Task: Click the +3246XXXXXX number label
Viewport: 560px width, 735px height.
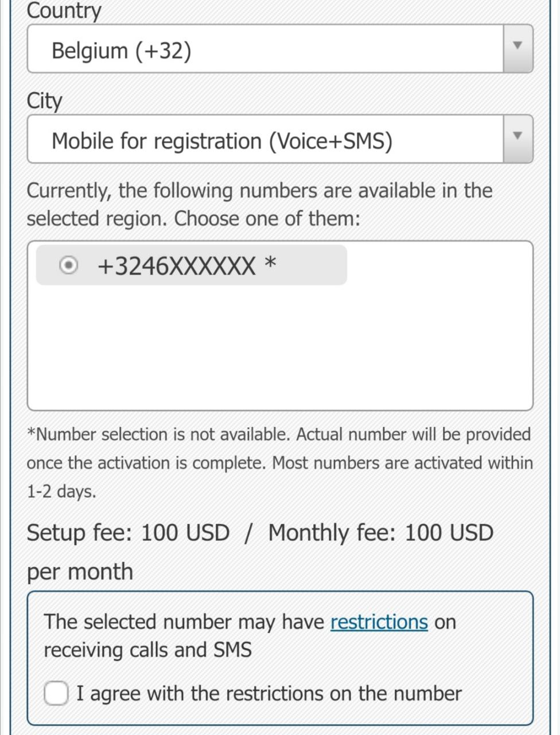Action: point(177,266)
